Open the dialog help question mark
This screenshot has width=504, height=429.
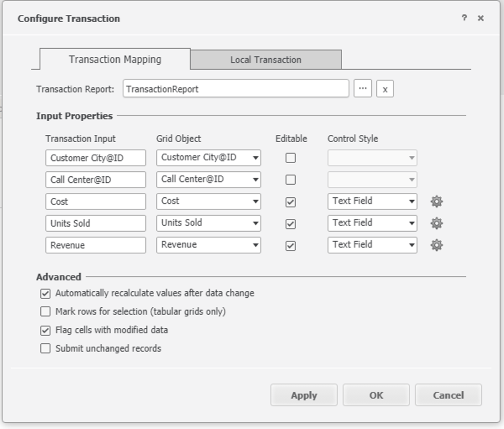pos(464,18)
